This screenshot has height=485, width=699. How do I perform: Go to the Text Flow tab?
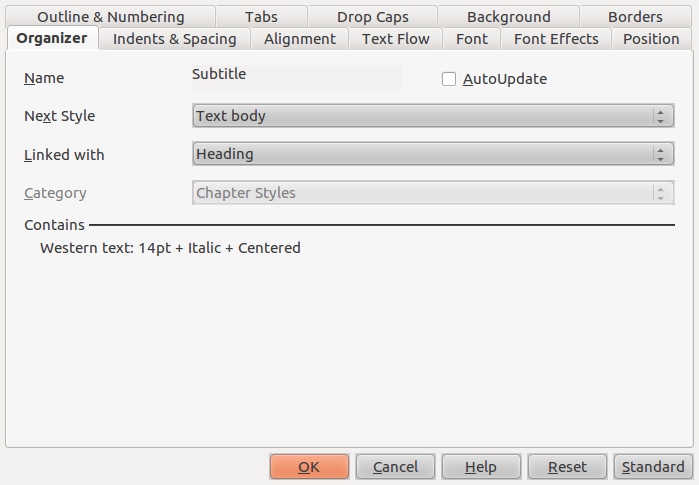pyautogui.click(x=396, y=39)
